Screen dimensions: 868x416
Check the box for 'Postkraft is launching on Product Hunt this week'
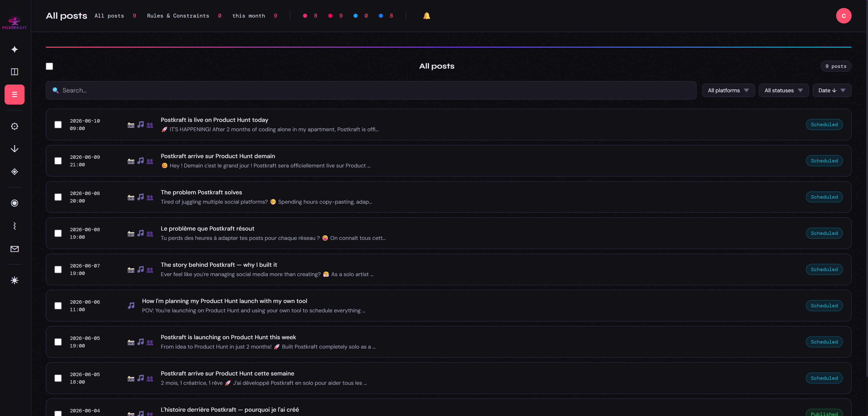pyautogui.click(x=58, y=342)
